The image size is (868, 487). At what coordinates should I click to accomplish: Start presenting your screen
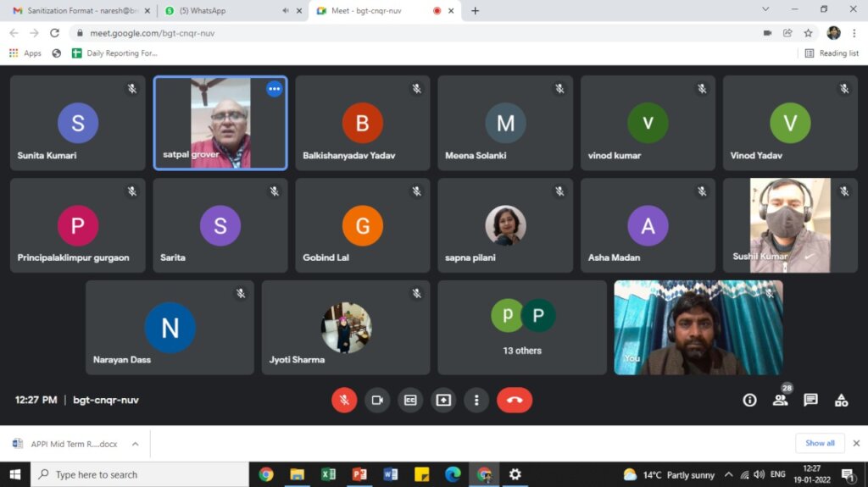pyautogui.click(x=443, y=400)
